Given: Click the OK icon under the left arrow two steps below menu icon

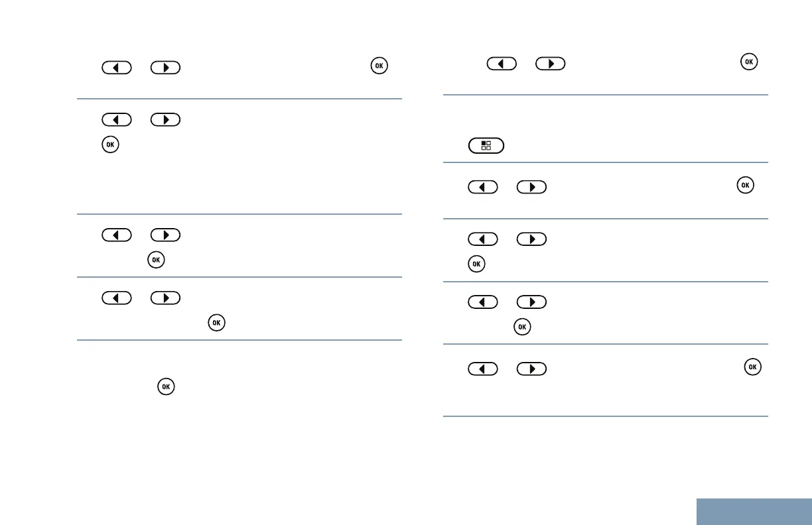Looking at the screenshot, I should point(476,264).
